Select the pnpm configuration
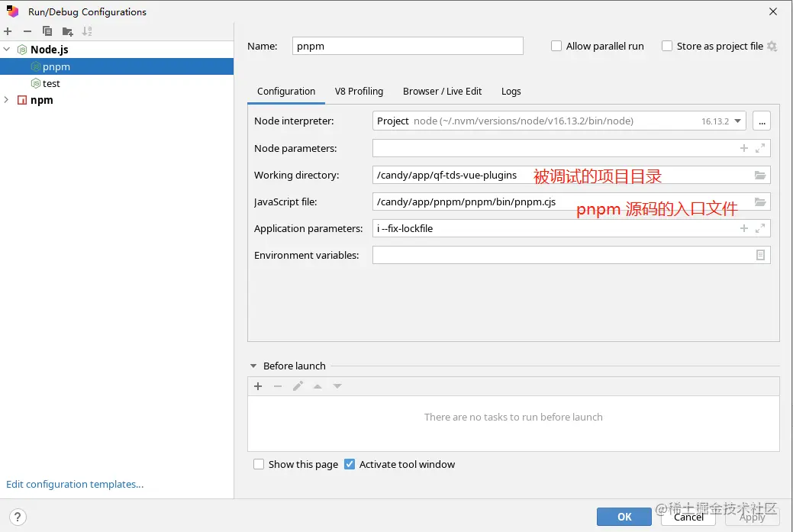This screenshot has height=532, width=793. coord(117,66)
